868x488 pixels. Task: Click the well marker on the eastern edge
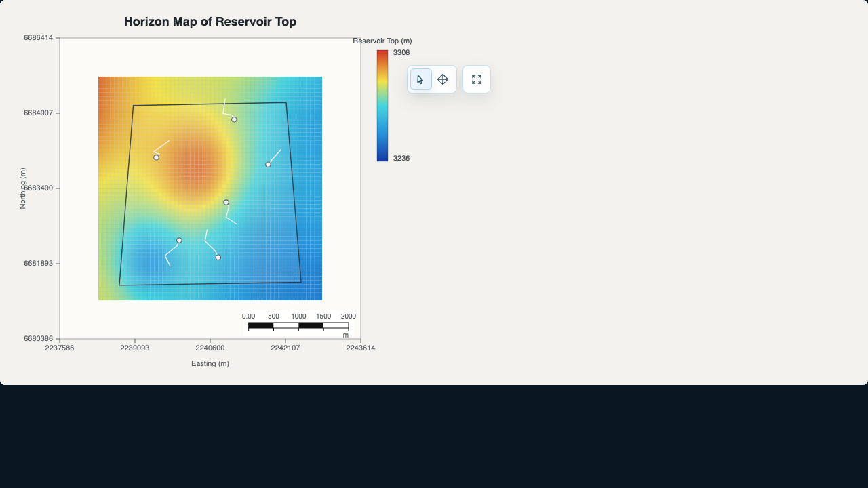(x=268, y=164)
